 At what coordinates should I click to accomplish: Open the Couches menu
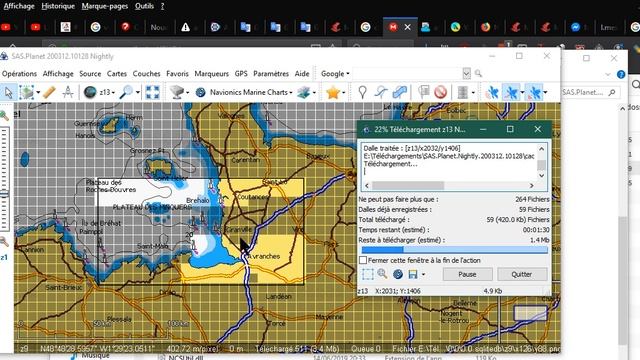pyautogui.click(x=146, y=73)
